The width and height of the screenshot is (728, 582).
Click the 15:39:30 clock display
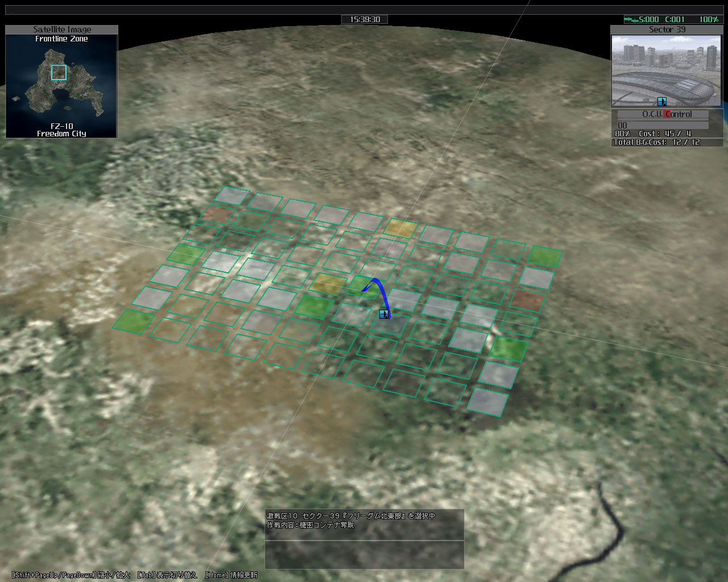pyautogui.click(x=365, y=19)
